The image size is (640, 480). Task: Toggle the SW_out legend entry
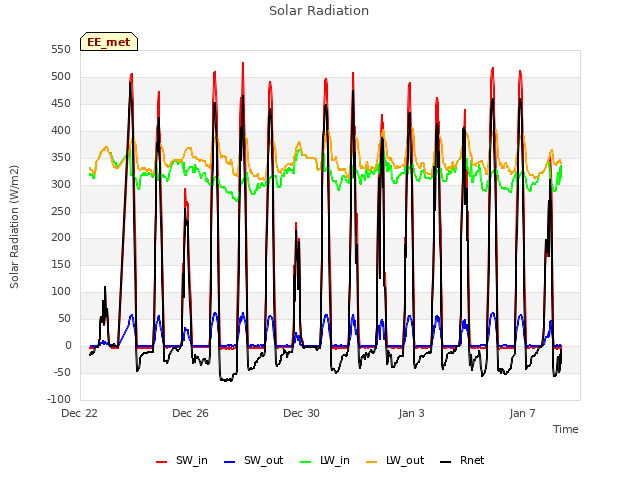253,461
